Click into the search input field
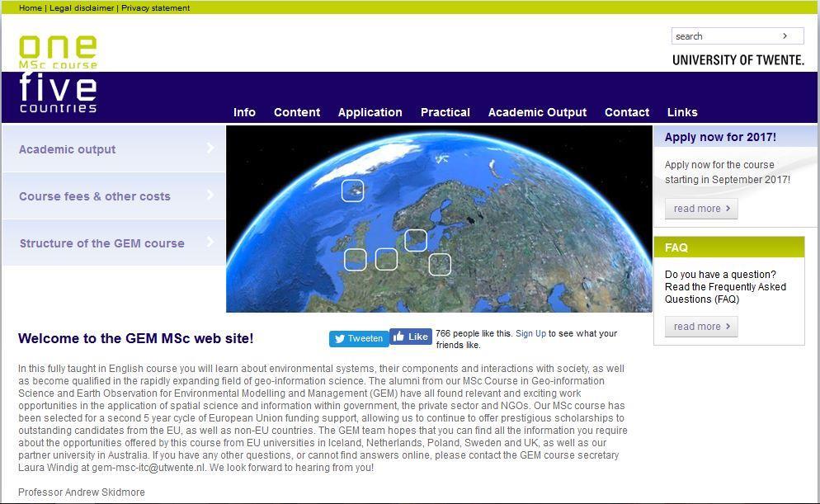The height and width of the screenshot is (504, 820). (726, 36)
